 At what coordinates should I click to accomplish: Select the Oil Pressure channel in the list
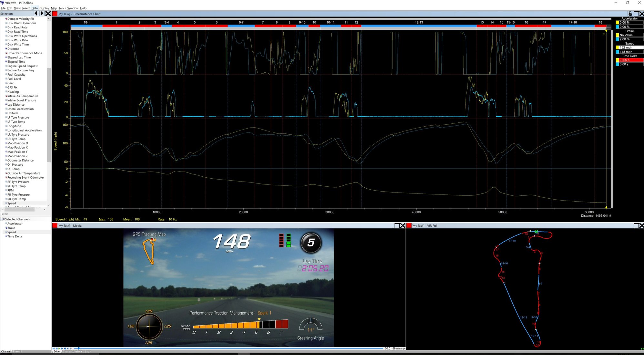pos(15,164)
